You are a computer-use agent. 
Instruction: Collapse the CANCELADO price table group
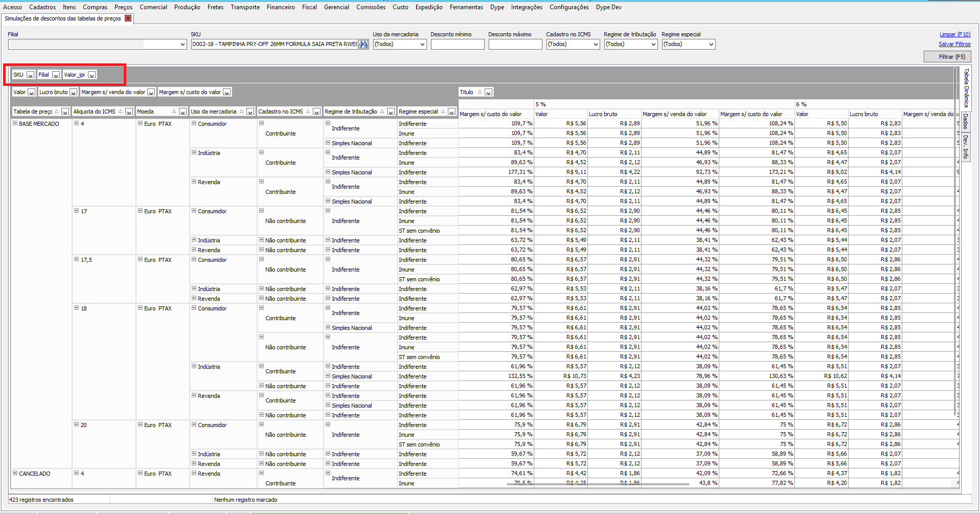pos(15,473)
